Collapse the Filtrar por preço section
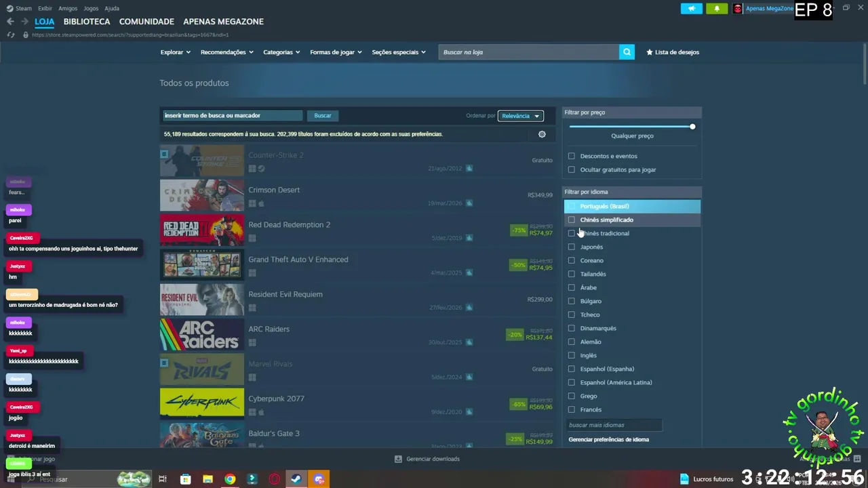Viewport: 868px width, 488px height. click(632, 113)
